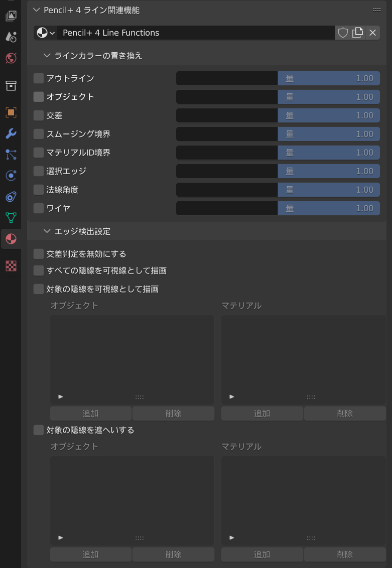392x568 pixels.
Task: Click 削除 under the first マテリアル list
Action: point(345,413)
